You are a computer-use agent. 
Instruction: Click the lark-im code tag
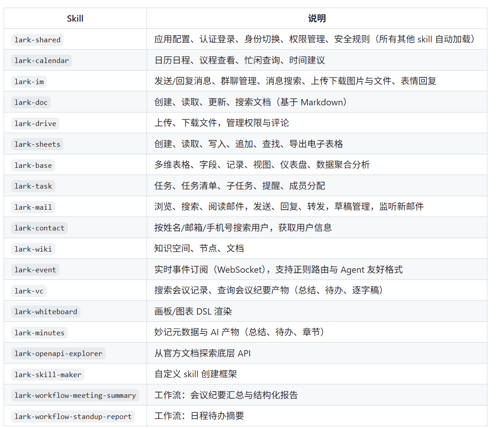30,81
